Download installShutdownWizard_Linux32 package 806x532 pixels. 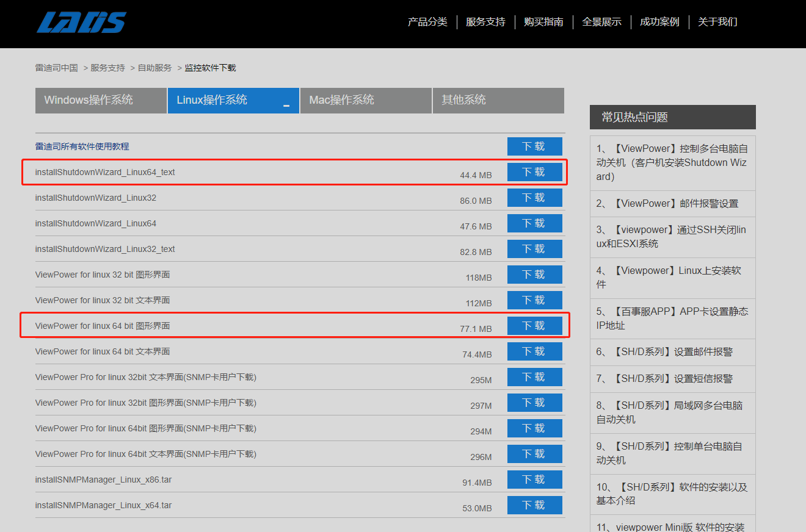tap(534, 198)
